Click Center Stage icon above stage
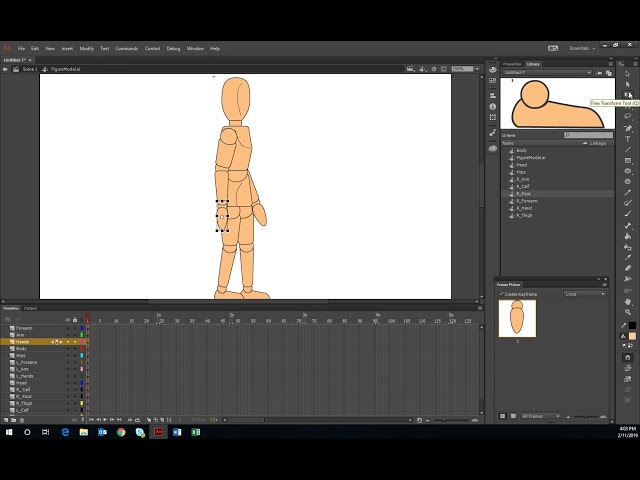The height and width of the screenshot is (480, 640). (x=434, y=69)
